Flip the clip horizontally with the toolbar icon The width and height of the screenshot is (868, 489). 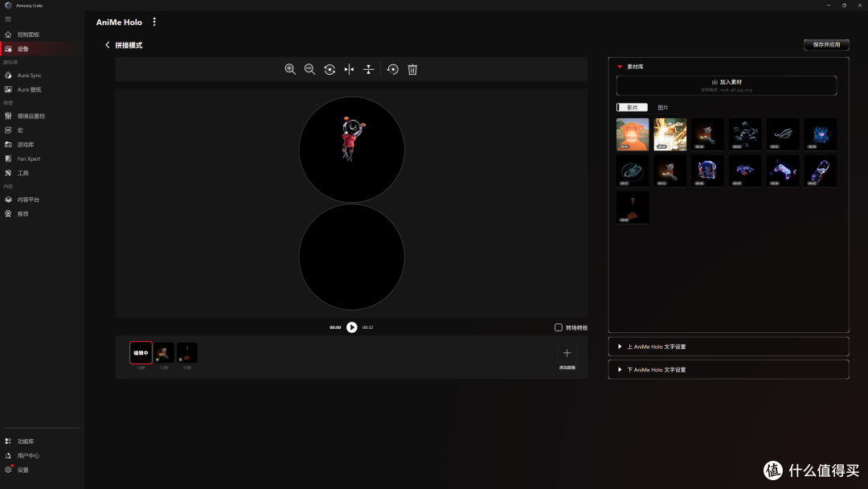click(x=350, y=69)
